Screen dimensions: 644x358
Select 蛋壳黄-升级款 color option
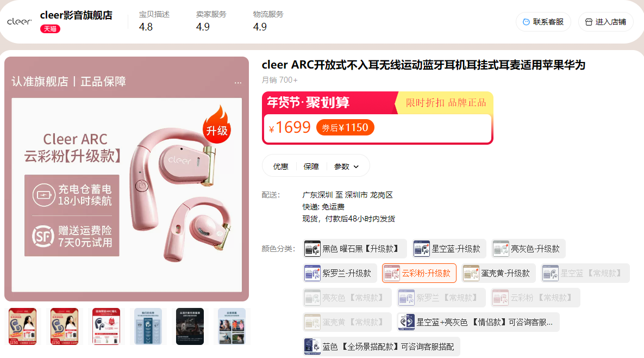click(498, 273)
